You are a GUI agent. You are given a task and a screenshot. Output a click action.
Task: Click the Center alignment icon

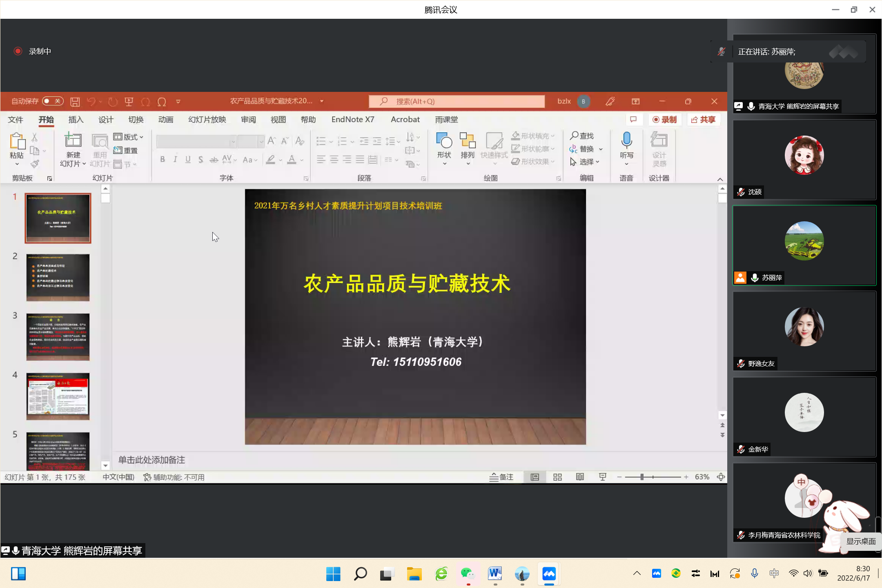click(334, 160)
